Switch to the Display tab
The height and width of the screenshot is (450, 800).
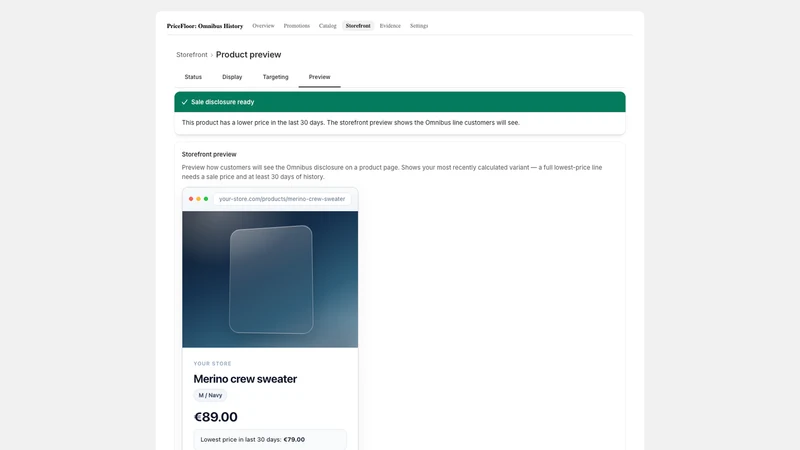click(x=232, y=77)
